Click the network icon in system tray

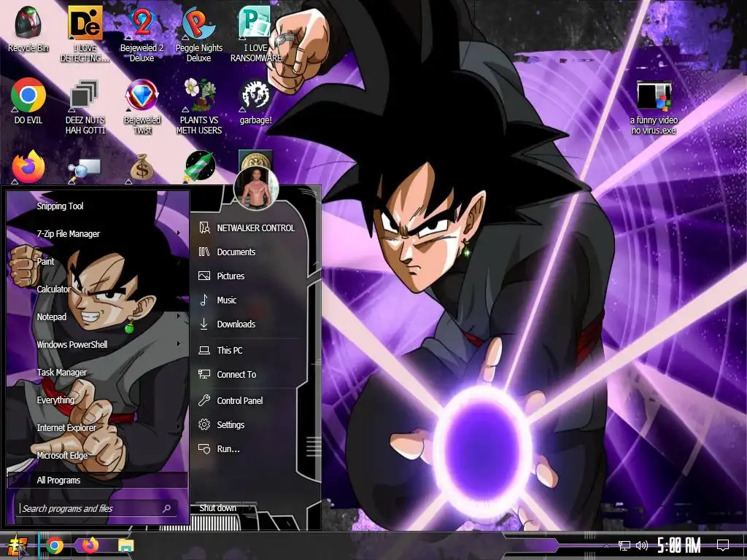(x=624, y=545)
